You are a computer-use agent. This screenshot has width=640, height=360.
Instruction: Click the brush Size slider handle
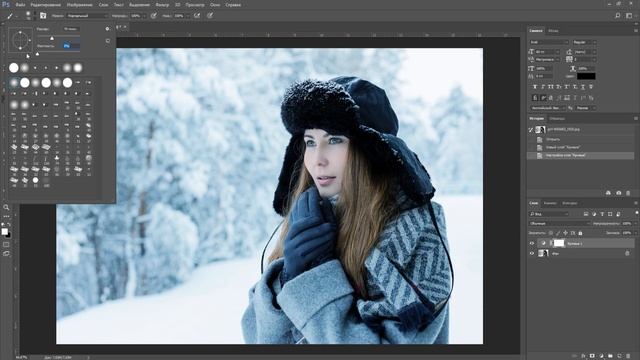(52, 38)
